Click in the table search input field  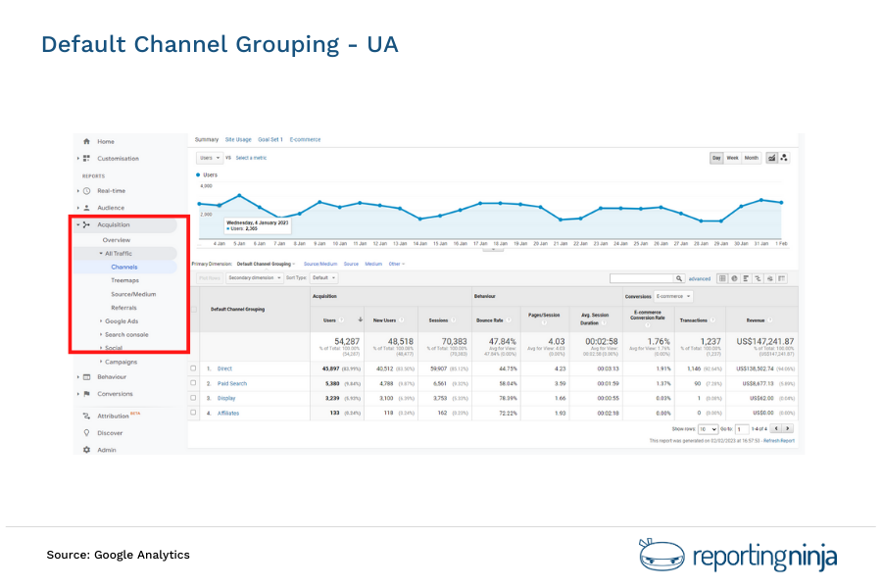[642, 278]
